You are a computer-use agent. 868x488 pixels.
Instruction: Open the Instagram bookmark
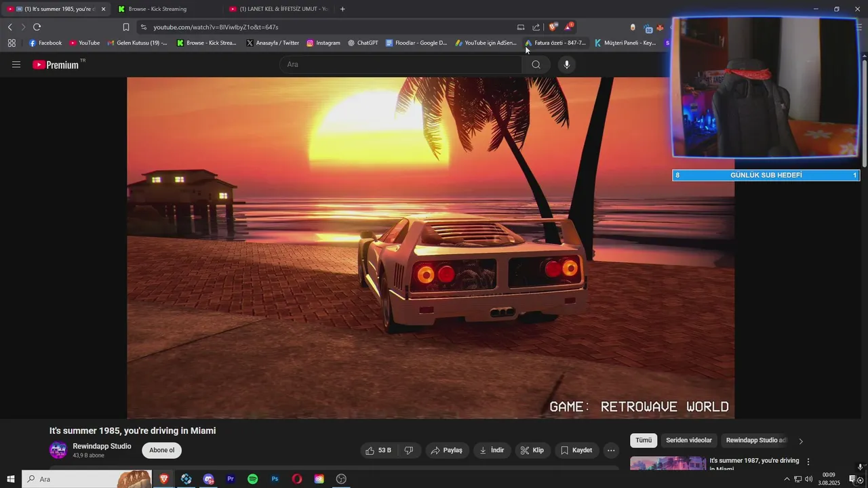tap(323, 43)
